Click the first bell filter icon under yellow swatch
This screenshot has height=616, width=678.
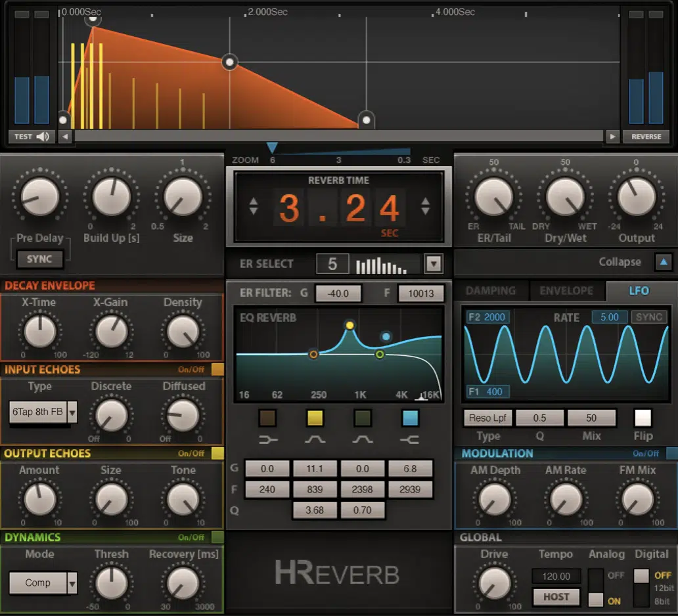click(315, 439)
